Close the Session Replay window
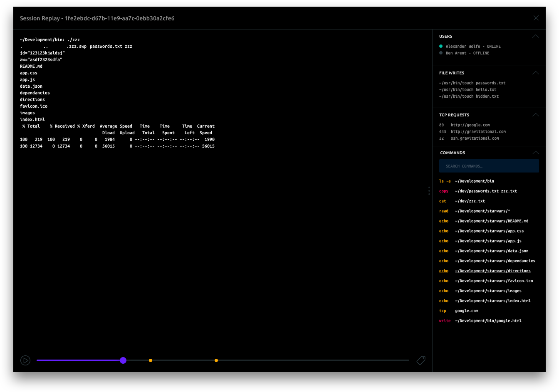Screen dimensions: 559x392 click(536, 18)
